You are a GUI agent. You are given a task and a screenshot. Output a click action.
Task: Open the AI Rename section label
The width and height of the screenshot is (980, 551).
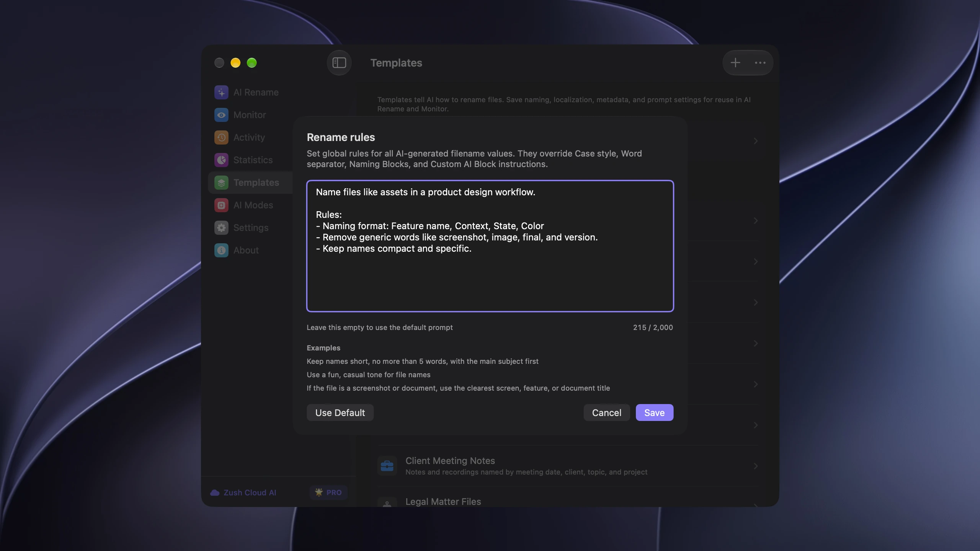[256, 92]
